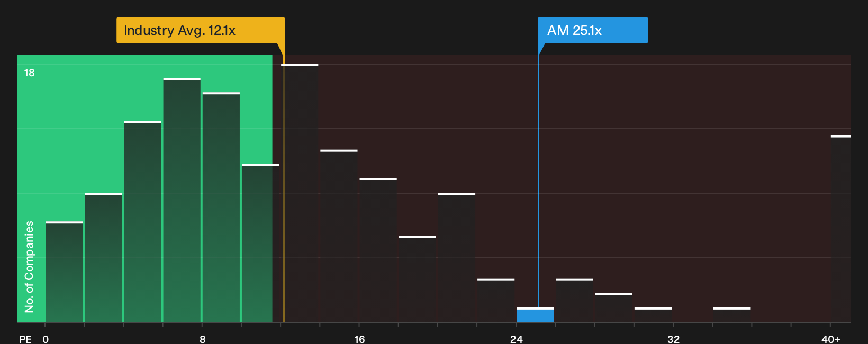
Task: Select the green bar for PE 0 to 2
Action: [x=64, y=271]
